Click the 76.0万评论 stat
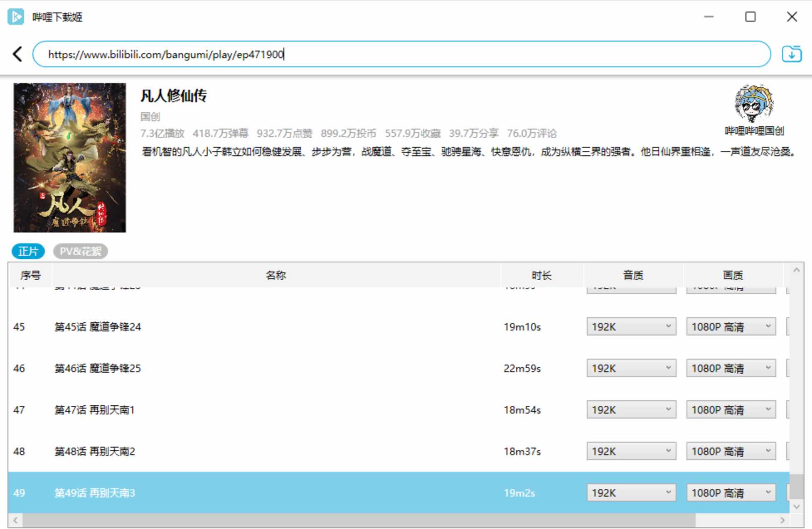The width and height of the screenshot is (812, 529). (531, 133)
